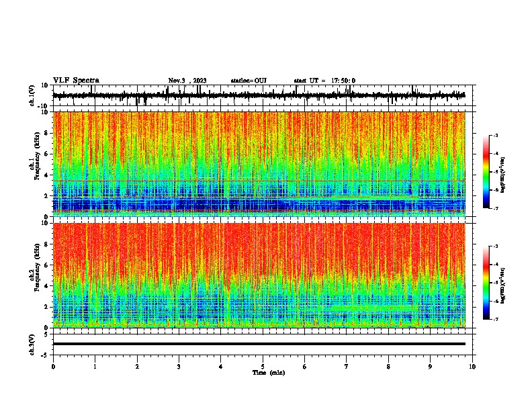Image resolution: width=532 pixels, height=411 pixels.
Task: Click time axis tick label "2"
Action: coord(137,367)
